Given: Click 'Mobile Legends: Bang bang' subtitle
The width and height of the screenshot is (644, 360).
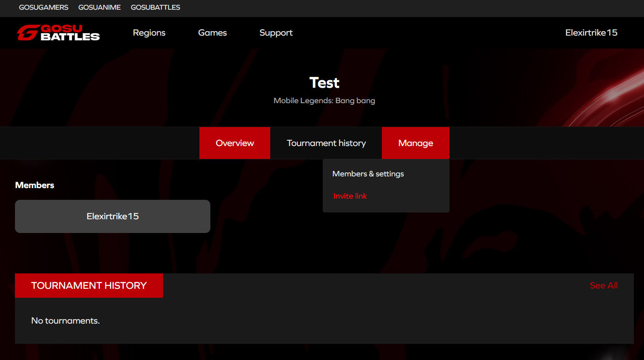Looking at the screenshot, I should click(x=324, y=101).
